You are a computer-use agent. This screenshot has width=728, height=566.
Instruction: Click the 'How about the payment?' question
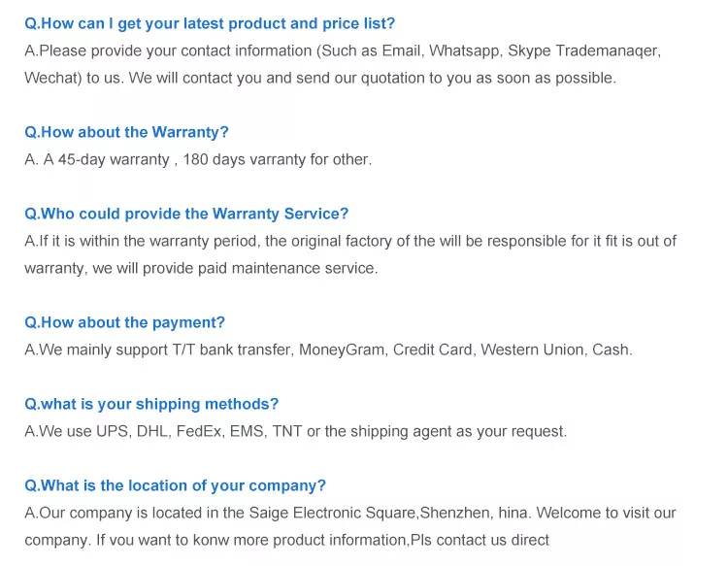click(124, 322)
